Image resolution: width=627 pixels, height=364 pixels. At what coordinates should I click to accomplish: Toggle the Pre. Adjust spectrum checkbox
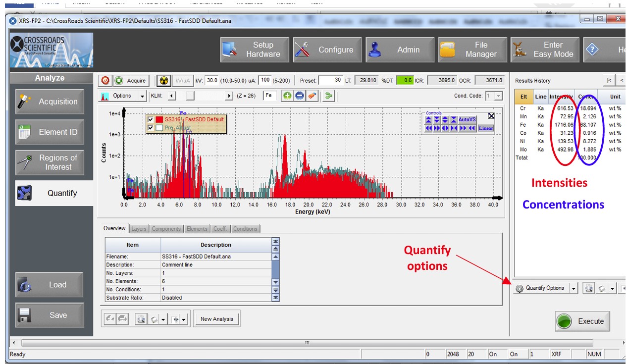151,128
